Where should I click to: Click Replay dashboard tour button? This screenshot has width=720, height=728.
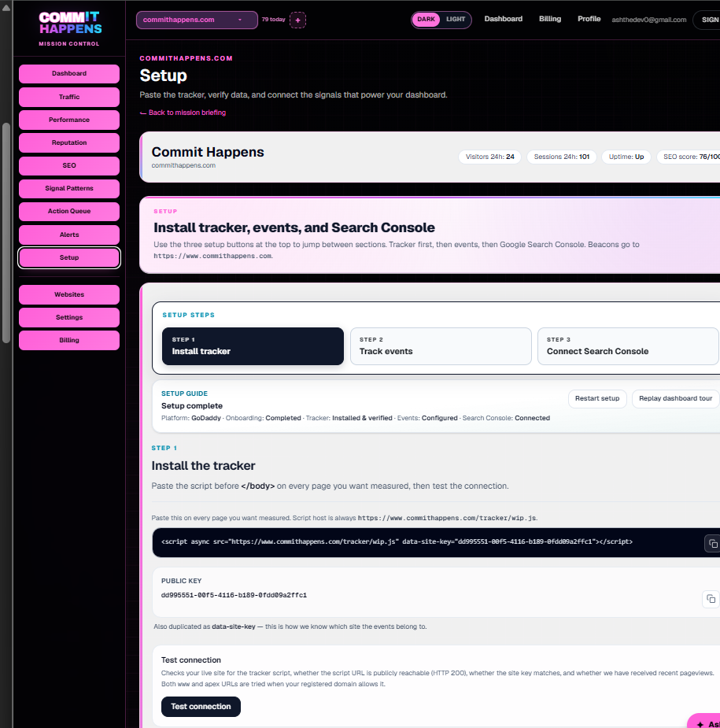(675, 399)
